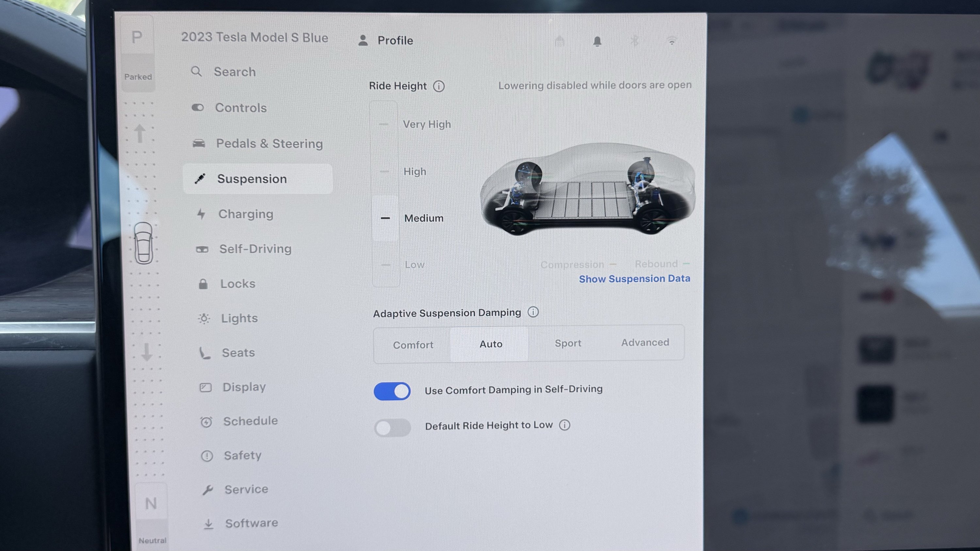This screenshot has width=980, height=551.
Task: Click Show Suspension Data link
Action: 635,279
